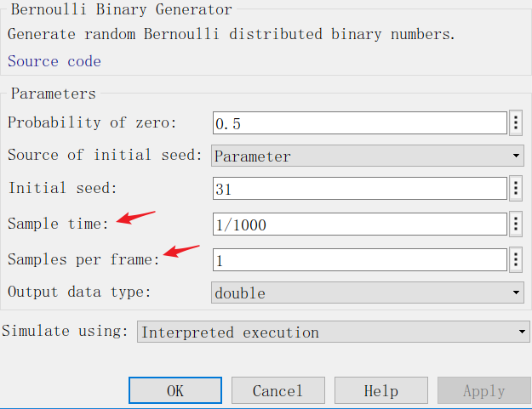Select the 'Probability of zero:' label
Image resolution: width=532 pixels, height=409 pixels.
point(92,122)
